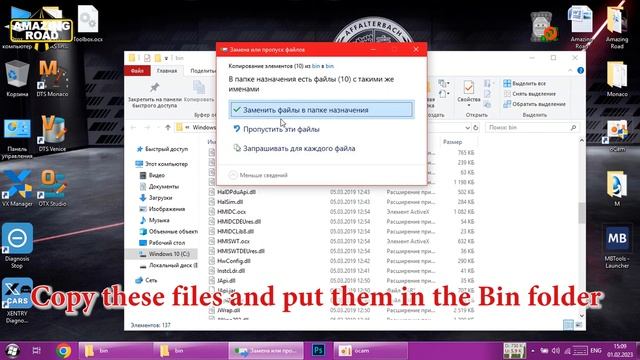The width and height of the screenshot is (640, 360).
Task: Launch the DTS Venice desktop shortcut
Action: [52, 133]
